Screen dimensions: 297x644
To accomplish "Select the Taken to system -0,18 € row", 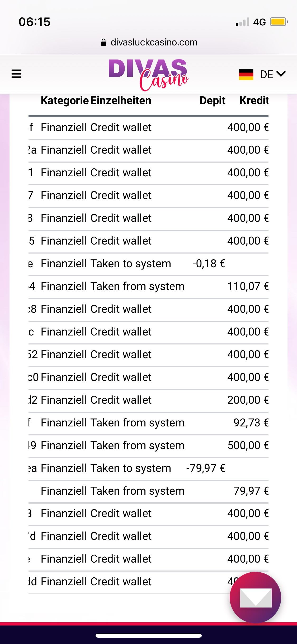I will (148, 264).
